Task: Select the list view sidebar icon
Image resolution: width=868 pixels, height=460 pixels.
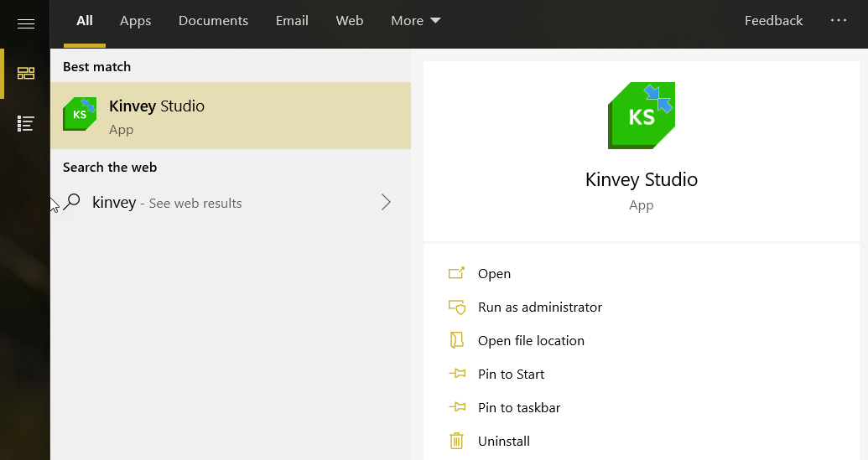Action: point(25,123)
